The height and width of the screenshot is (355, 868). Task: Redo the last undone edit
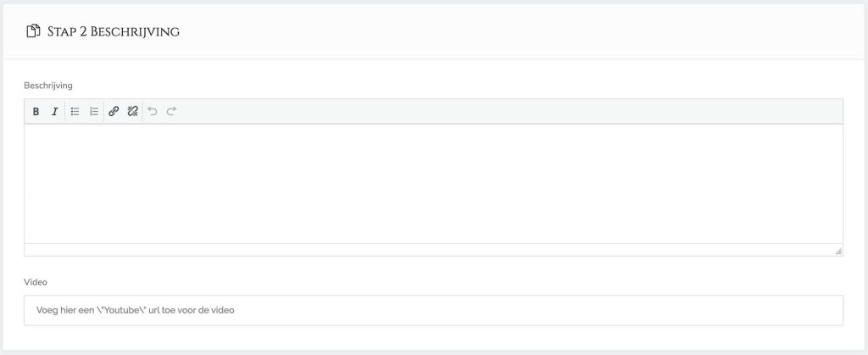pyautogui.click(x=171, y=112)
